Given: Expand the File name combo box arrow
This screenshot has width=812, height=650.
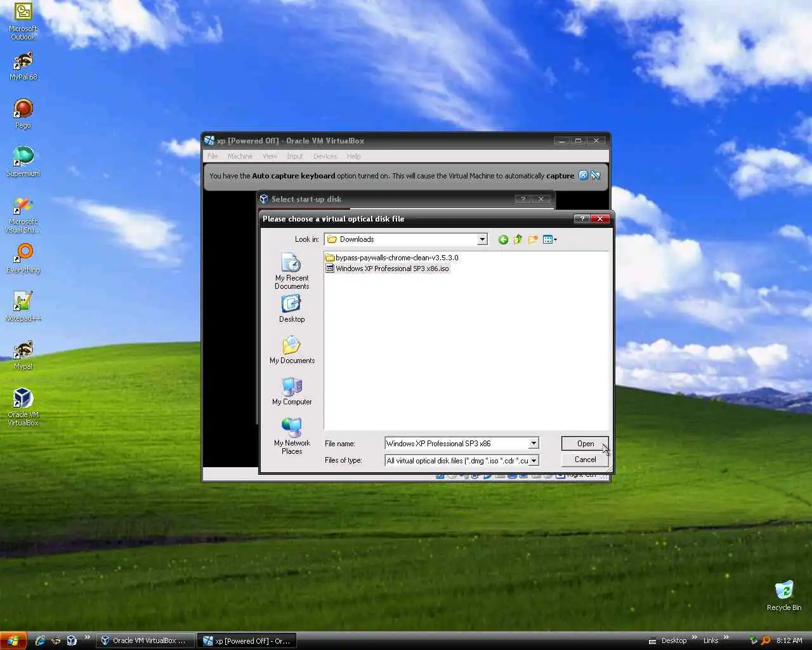Looking at the screenshot, I should [x=534, y=444].
